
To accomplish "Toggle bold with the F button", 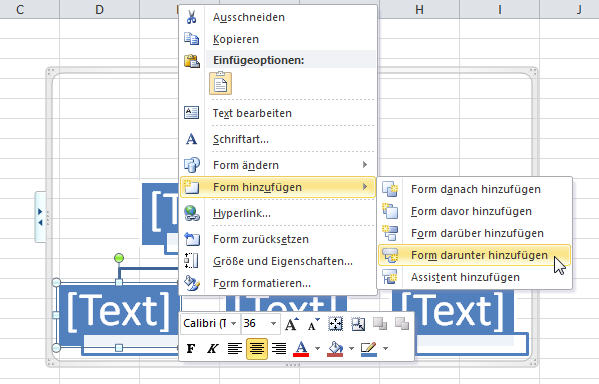I will click(191, 348).
